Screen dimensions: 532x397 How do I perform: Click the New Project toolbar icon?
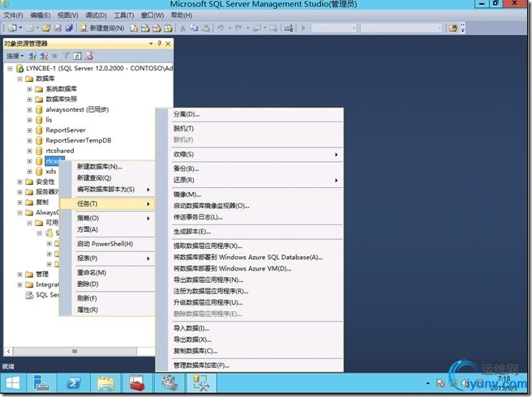pos(12,28)
